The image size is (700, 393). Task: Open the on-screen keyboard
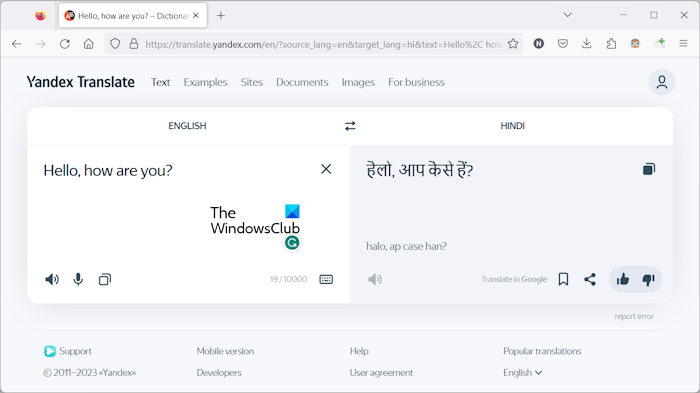pos(326,280)
